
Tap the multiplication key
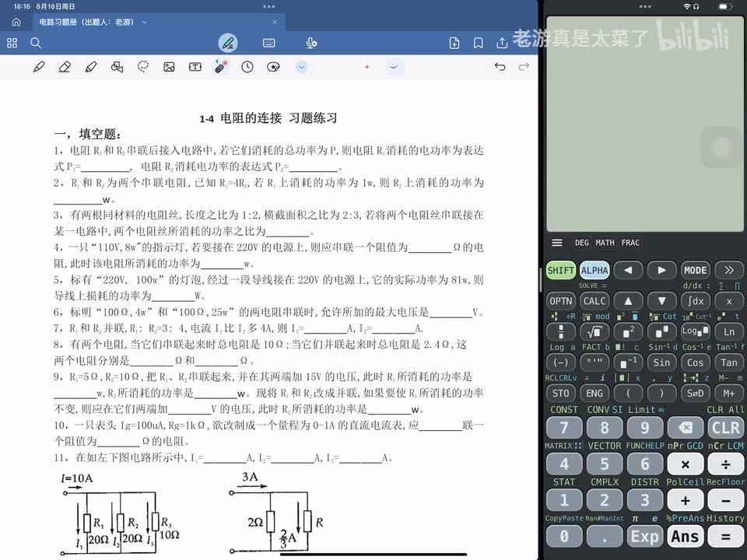(685, 464)
